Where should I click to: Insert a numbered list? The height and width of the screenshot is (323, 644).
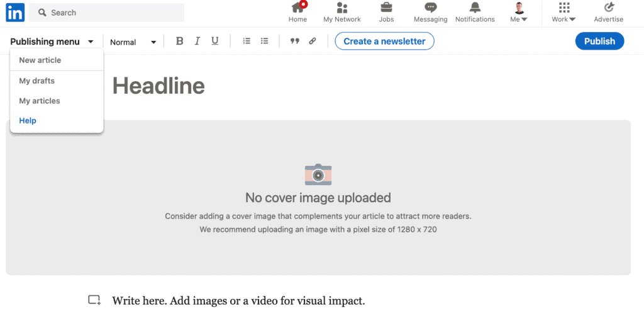(247, 42)
